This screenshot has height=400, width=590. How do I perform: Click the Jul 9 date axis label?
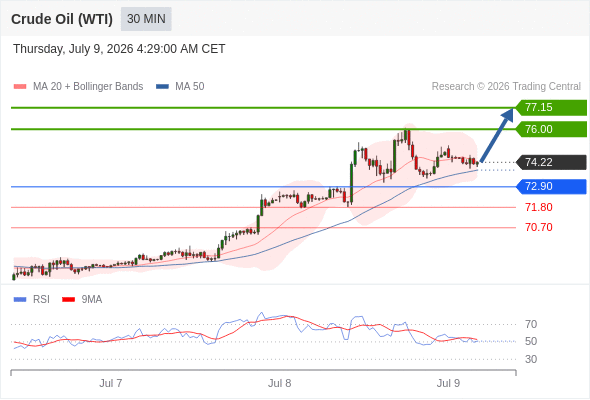[448, 383]
